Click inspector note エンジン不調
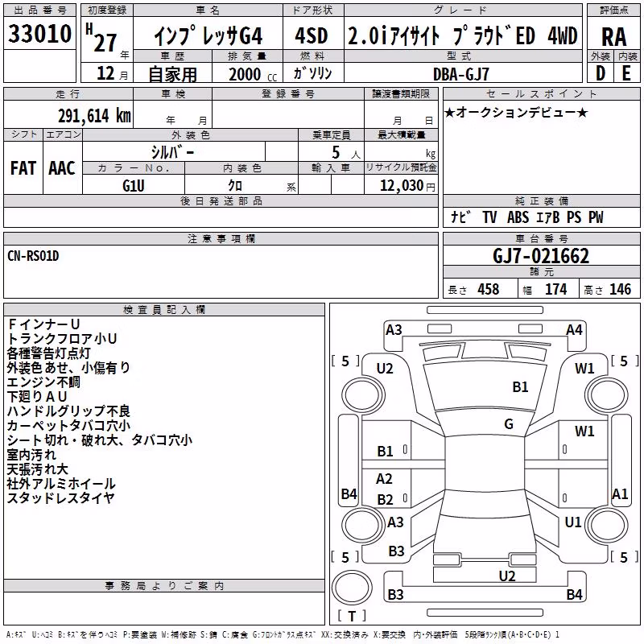 43,382
